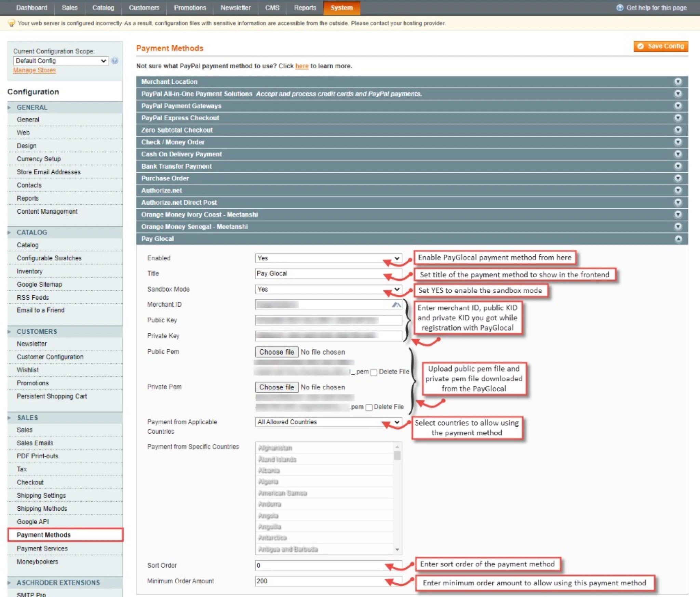The image size is (700, 597).
Task: Select Antigua and Barbuda in the countries list
Action: (325, 549)
